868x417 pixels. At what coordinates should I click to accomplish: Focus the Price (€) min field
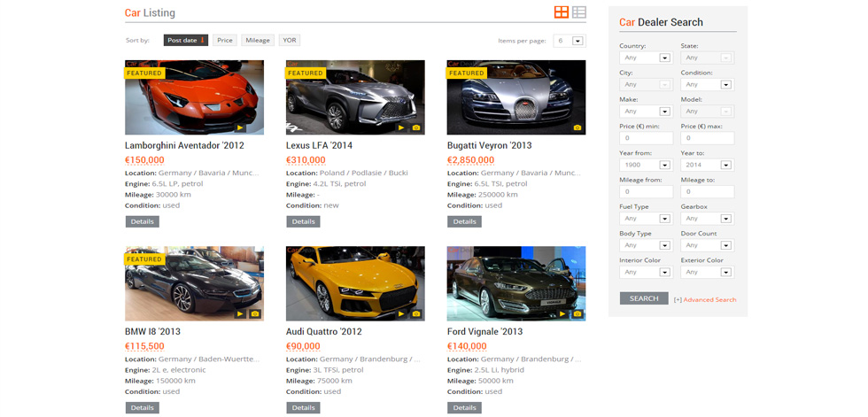(646, 138)
